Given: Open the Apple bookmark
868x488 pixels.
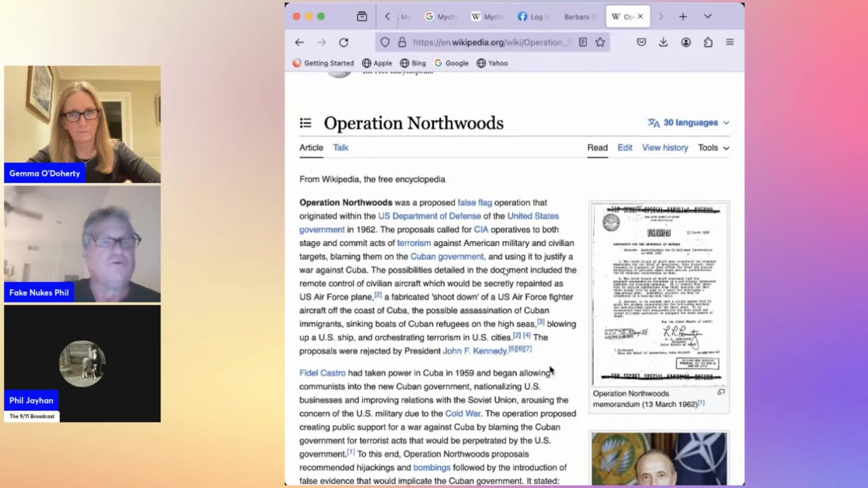Looking at the screenshot, I should tap(377, 63).
